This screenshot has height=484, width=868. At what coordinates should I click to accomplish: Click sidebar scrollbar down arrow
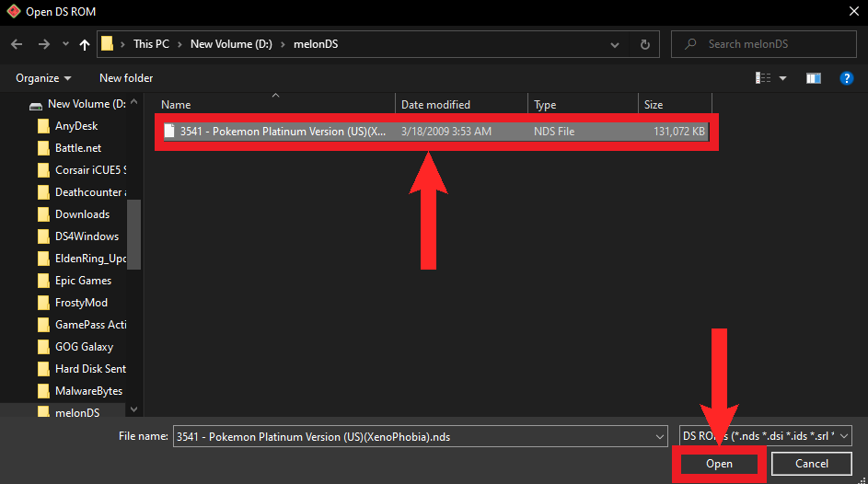[x=134, y=409]
